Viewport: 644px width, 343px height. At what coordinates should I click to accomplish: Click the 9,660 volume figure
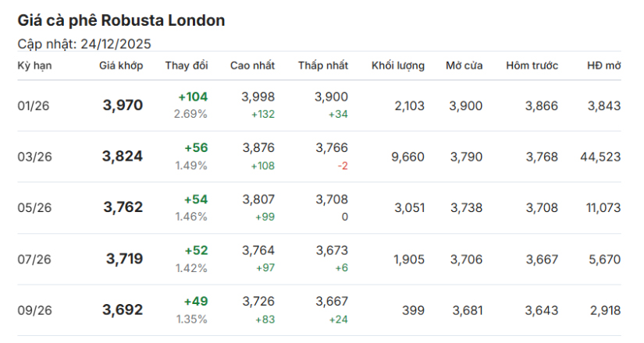coord(407,157)
